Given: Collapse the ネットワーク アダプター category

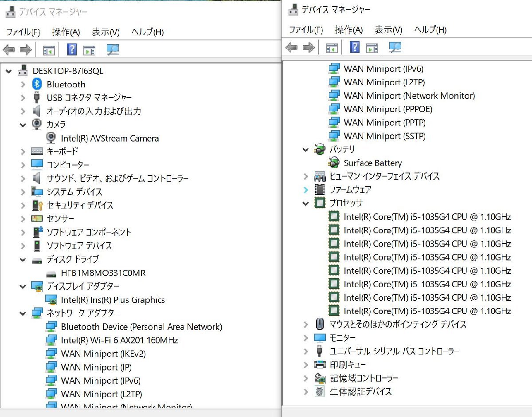Looking at the screenshot, I should click(x=23, y=313).
